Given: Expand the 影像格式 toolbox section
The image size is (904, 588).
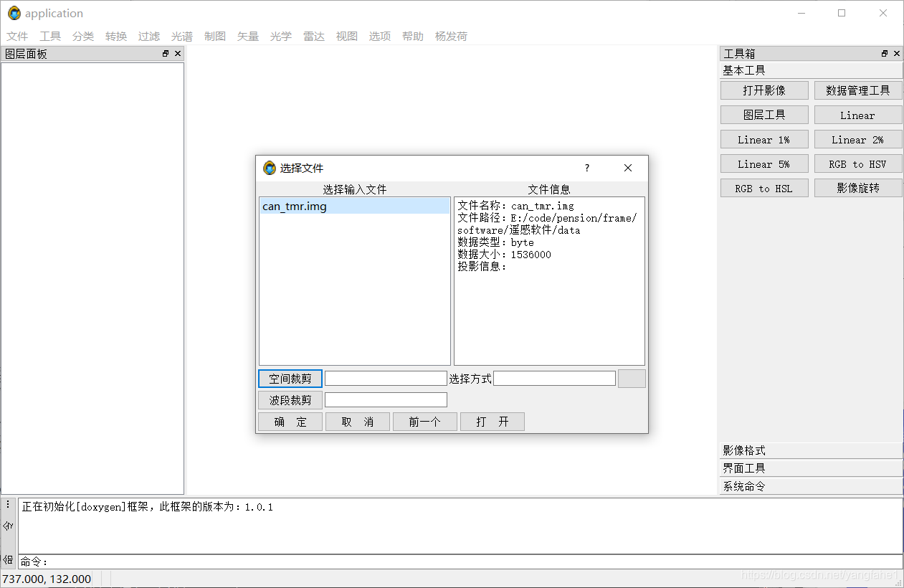Looking at the screenshot, I should point(811,450).
